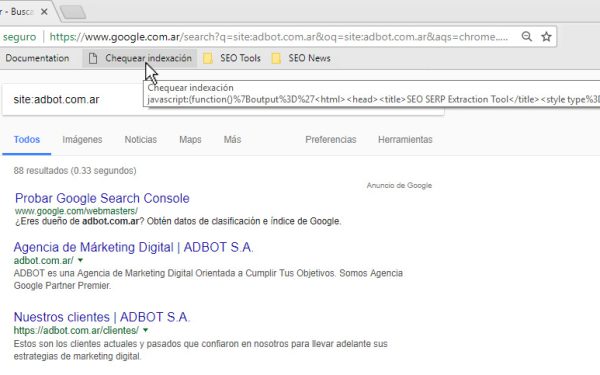This screenshot has width=600, height=375.
Task: Click the Anuncio de Google label
Action: [x=399, y=186]
